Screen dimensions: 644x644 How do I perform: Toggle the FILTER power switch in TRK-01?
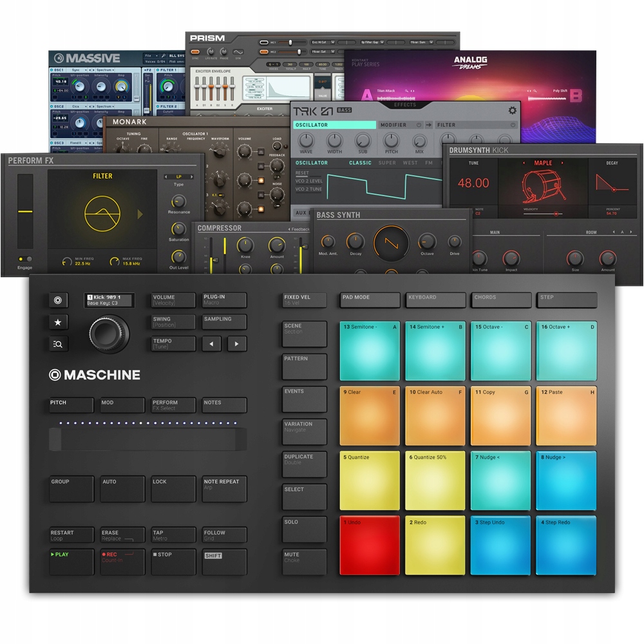pyautogui.click(x=511, y=124)
